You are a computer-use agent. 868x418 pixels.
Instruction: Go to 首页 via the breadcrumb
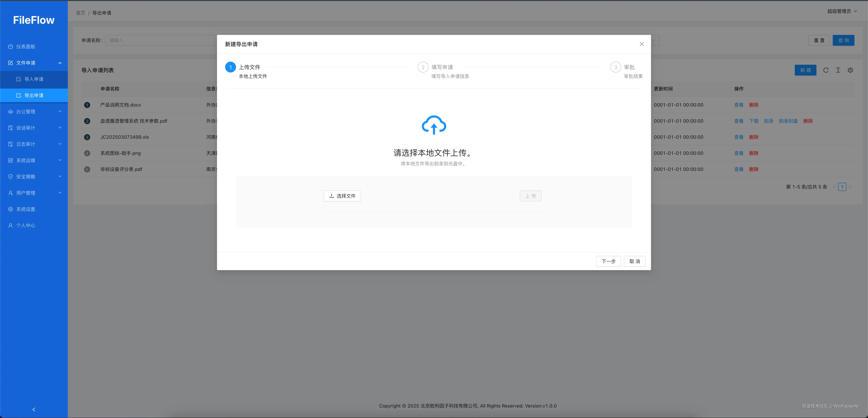[81, 13]
